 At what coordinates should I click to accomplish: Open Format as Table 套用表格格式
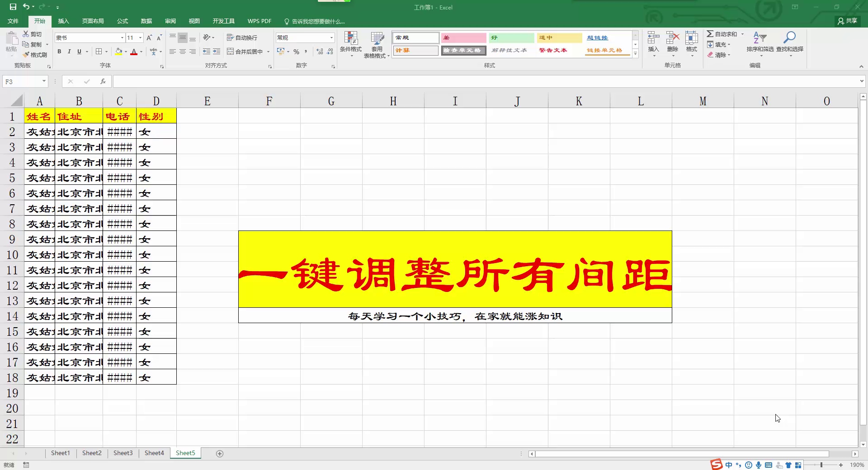pos(377,44)
